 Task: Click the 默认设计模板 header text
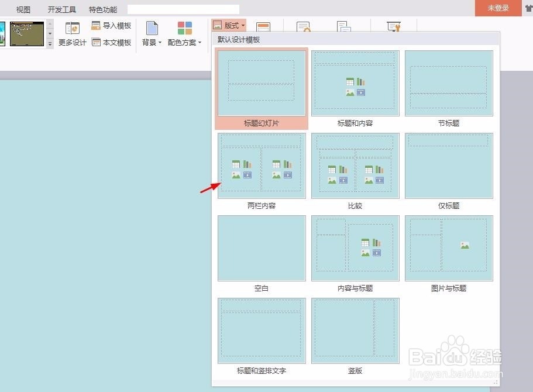[239, 40]
